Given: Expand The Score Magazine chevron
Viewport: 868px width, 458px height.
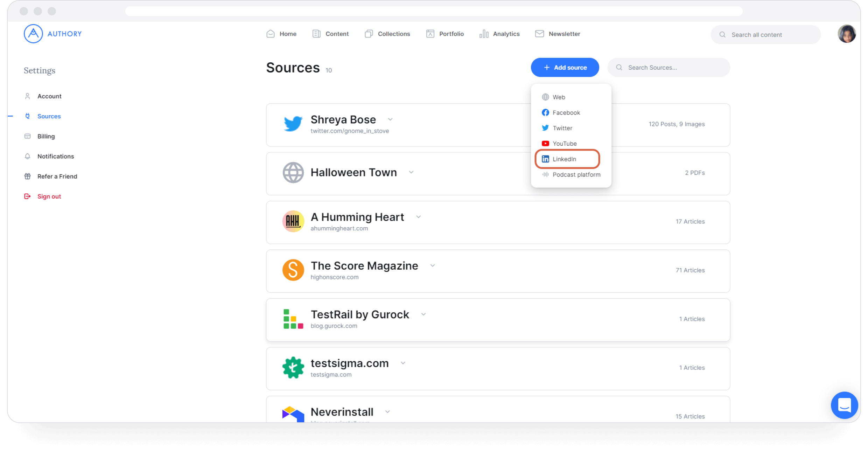Looking at the screenshot, I should (x=433, y=265).
